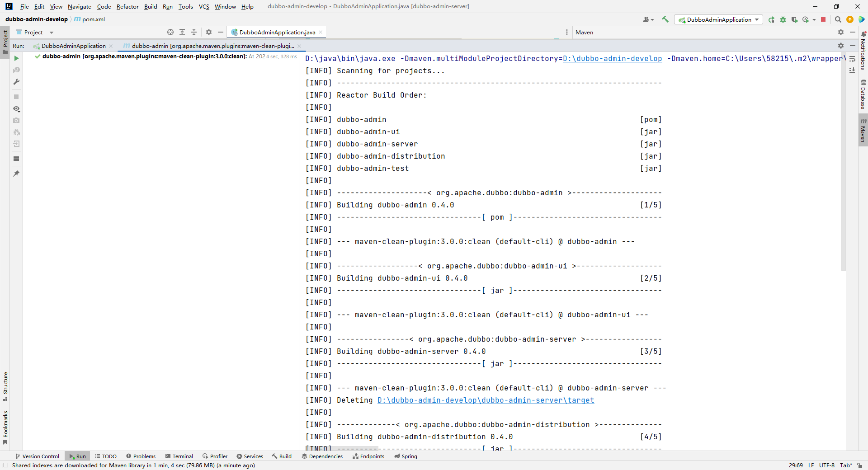Toggle the Notifications side panel
This screenshot has height=470, width=868.
click(863, 50)
